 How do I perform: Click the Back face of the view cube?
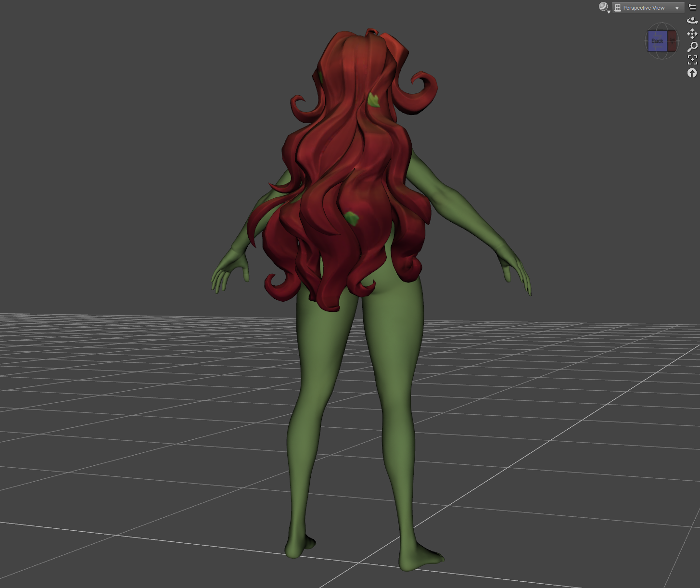point(657,41)
